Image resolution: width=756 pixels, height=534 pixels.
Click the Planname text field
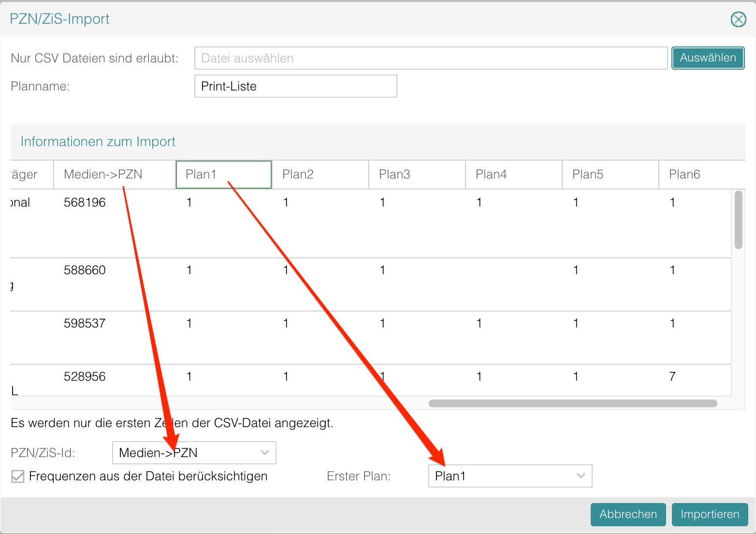(295, 86)
